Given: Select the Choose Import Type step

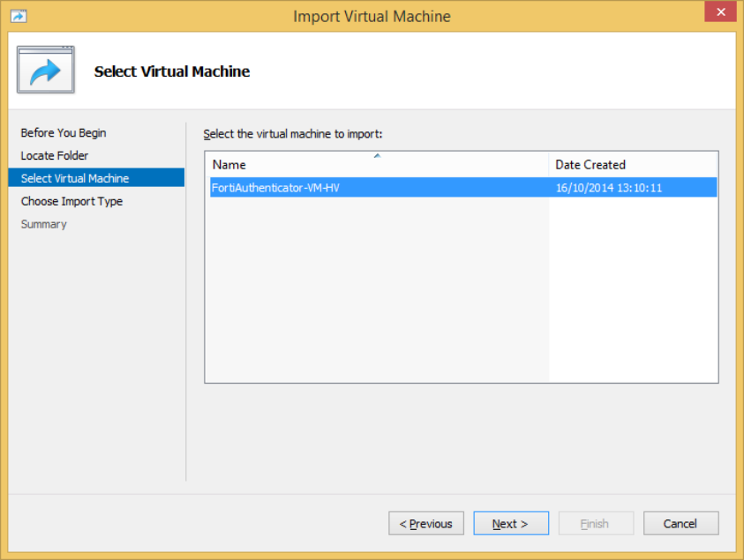Looking at the screenshot, I should click(x=71, y=201).
